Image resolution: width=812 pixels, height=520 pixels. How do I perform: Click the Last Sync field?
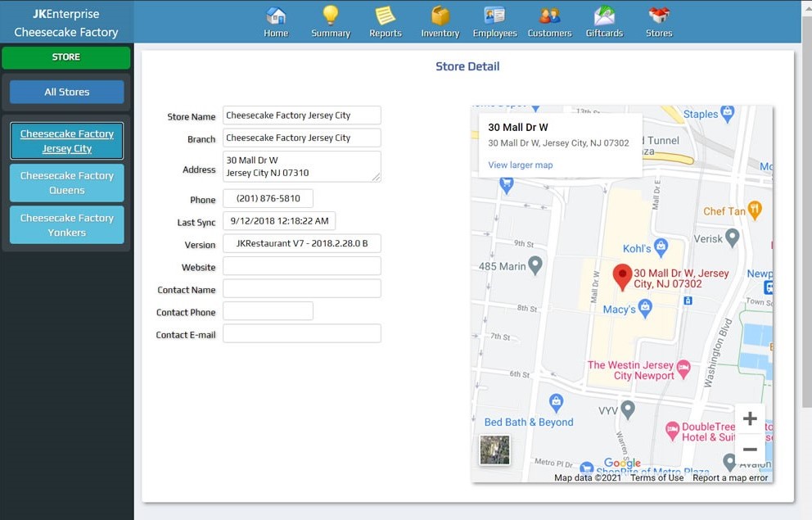tap(279, 220)
